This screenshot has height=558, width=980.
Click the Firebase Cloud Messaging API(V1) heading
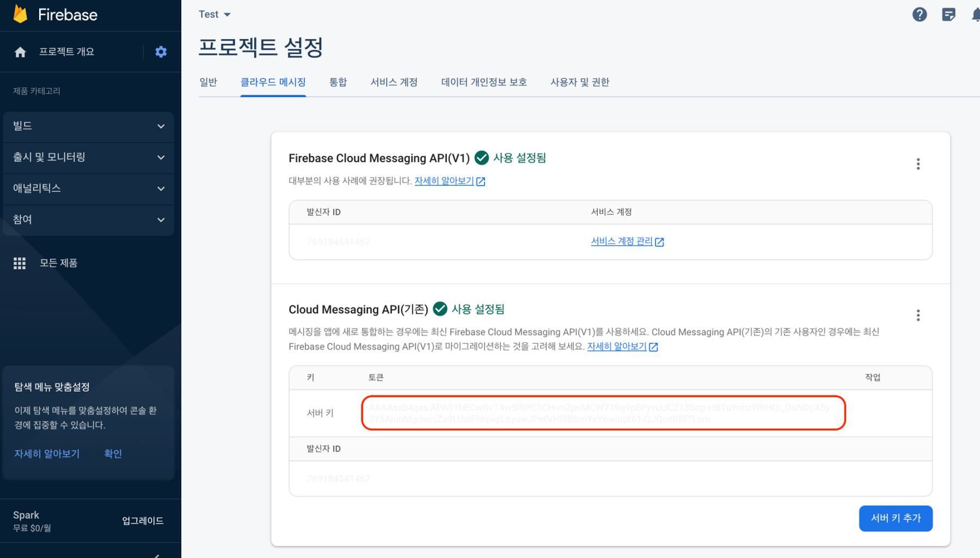[379, 158]
